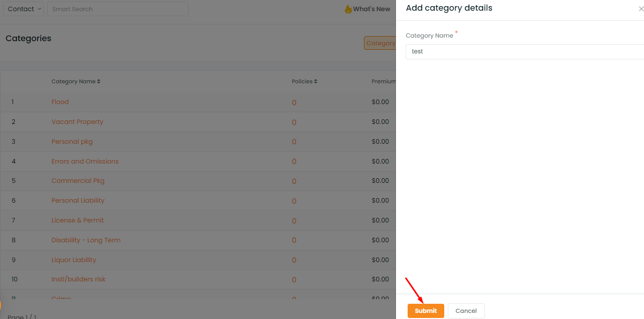Open the Vacant Property category
The image size is (644, 319).
(77, 122)
